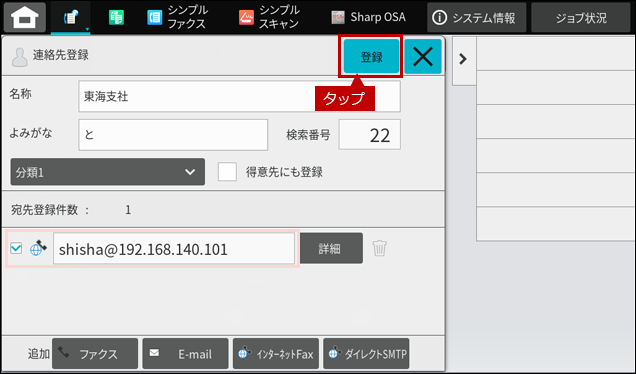Open the address book mode icon
The image size is (636, 374).
click(x=71, y=17)
